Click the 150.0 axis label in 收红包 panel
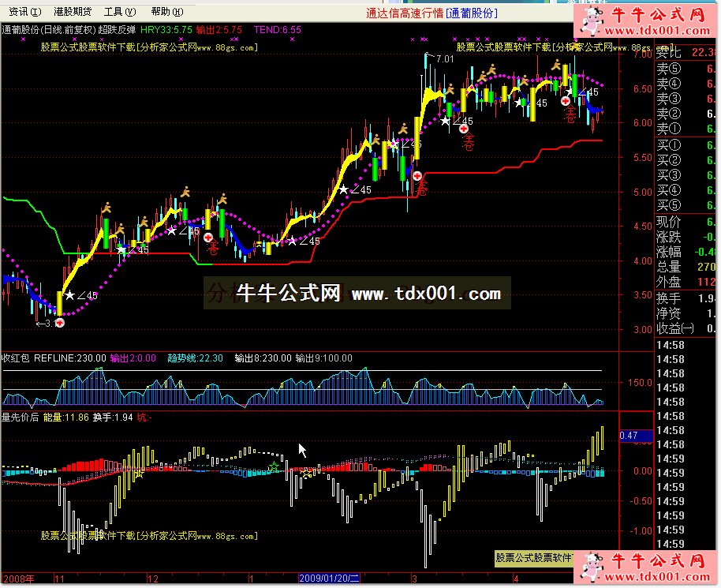The image size is (721, 588). click(x=640, y=382)
